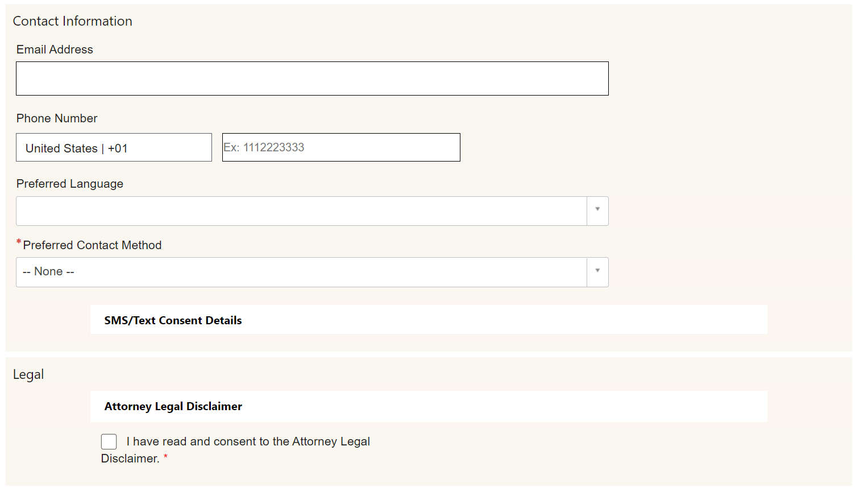Check the Attorney Legal Disclaimer consent checkbox
868x504 pixels.
coord(109,442)
